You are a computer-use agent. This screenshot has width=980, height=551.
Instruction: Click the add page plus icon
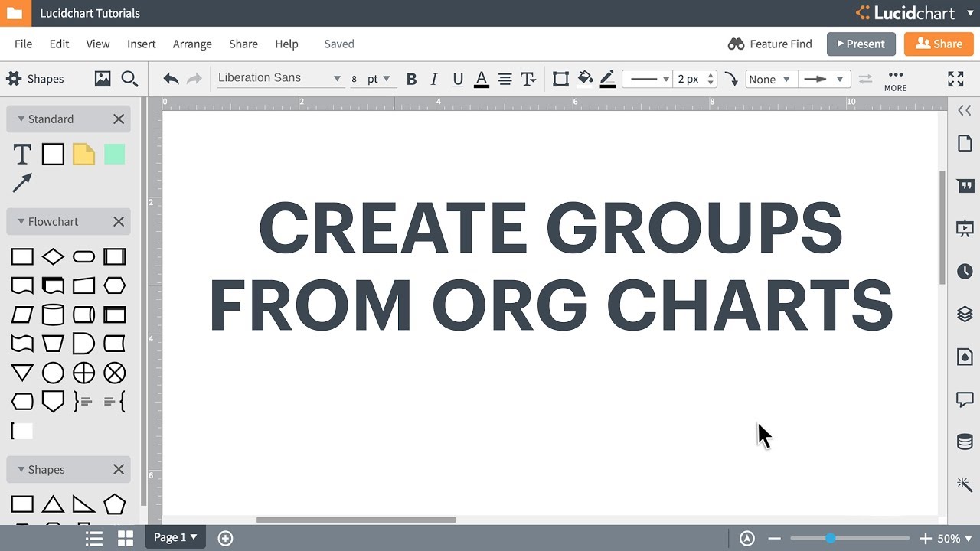pos(225,538)
